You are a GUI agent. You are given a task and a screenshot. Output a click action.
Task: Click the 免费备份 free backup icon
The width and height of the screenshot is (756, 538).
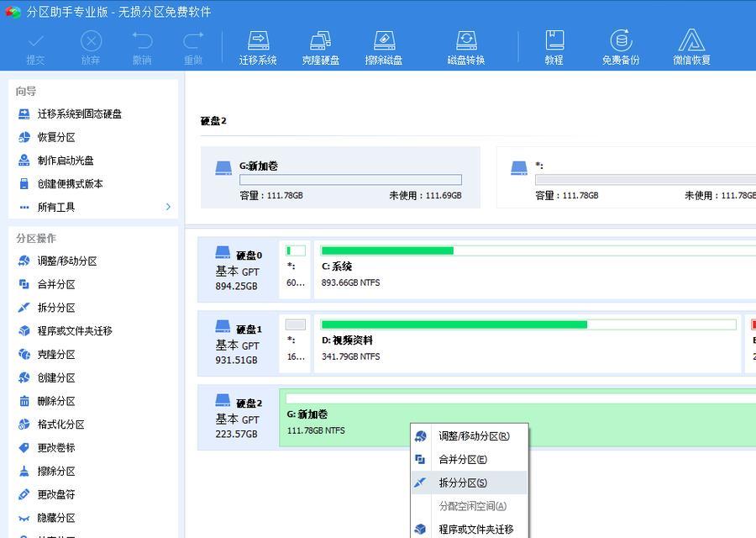(x=621, y=40)
